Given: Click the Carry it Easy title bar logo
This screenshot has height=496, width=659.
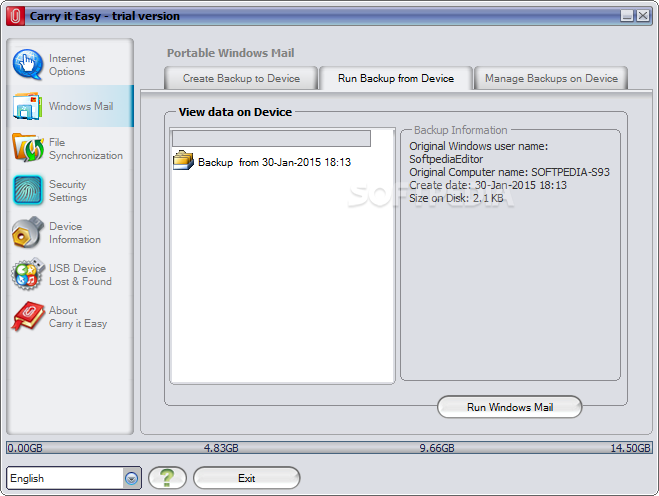Looking at the screenshot, I should 16,16.
